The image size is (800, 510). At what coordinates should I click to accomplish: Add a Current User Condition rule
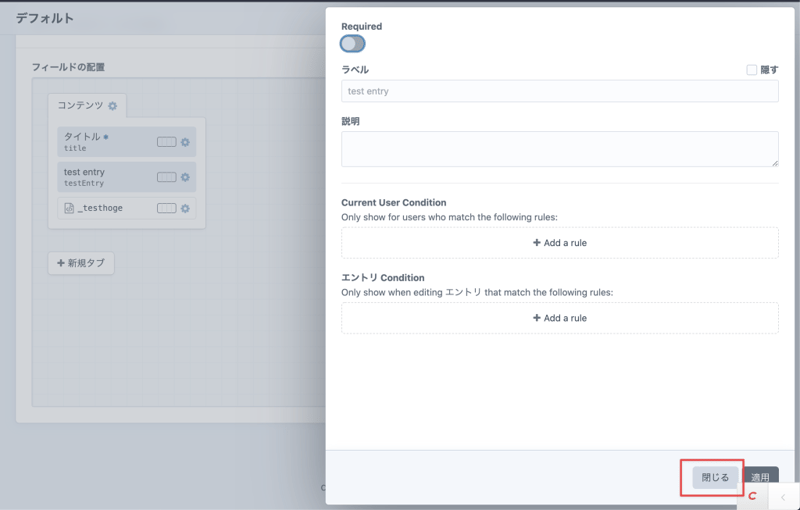559,242
